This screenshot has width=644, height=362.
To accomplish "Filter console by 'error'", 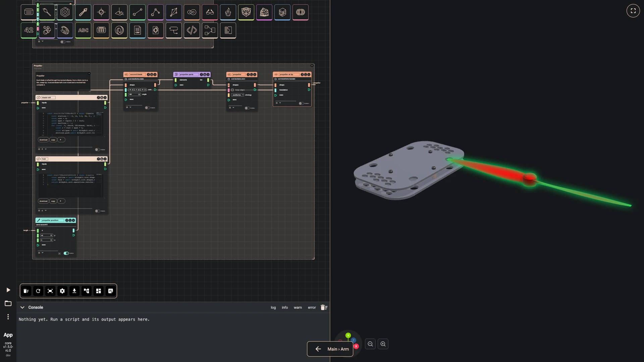I will click(312, 307).
